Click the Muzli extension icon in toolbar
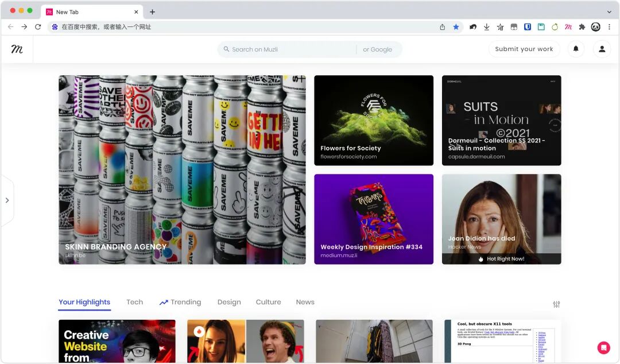 [568, 27]
